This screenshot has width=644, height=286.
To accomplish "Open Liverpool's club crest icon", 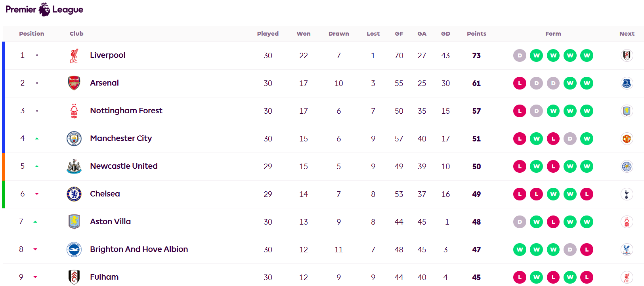I will point(74,55).
